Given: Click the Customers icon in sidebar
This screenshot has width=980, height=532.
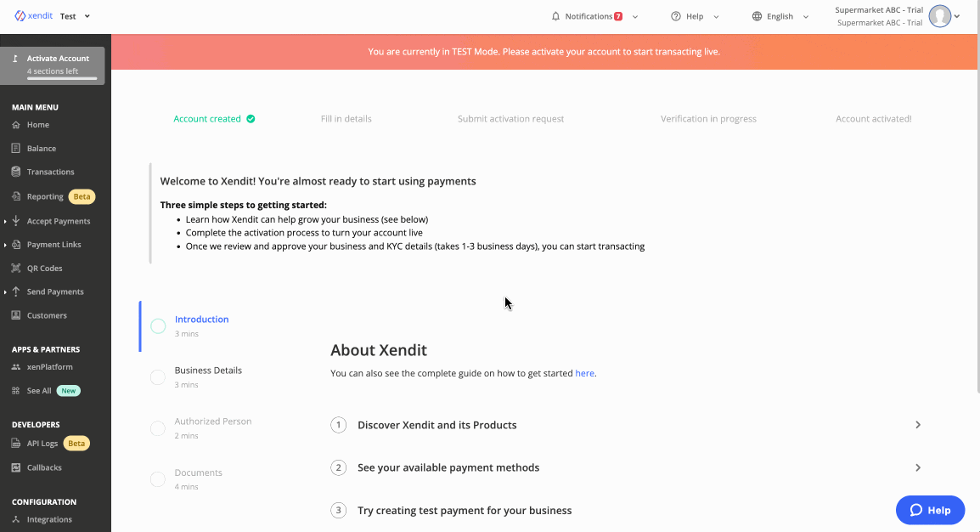Looking at the screenshot, I should [x=16, y=315].
